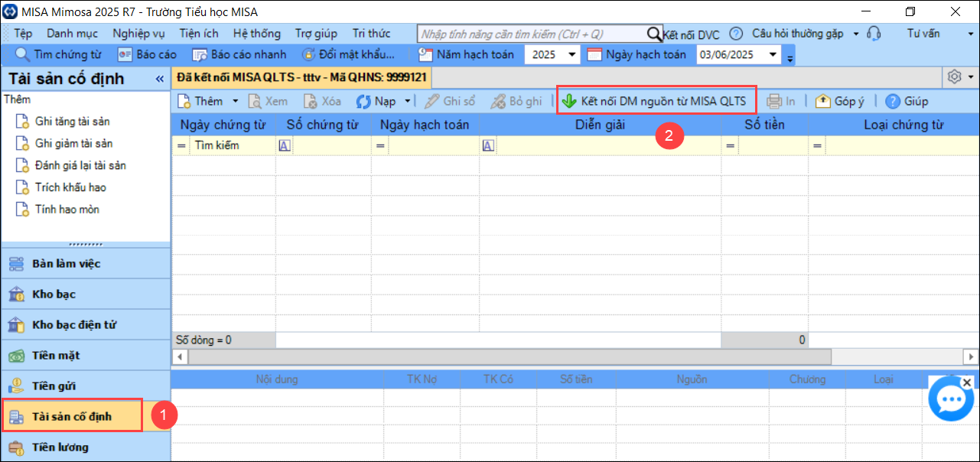
Task: Open the Tiện ích menu
Action: 199,34
